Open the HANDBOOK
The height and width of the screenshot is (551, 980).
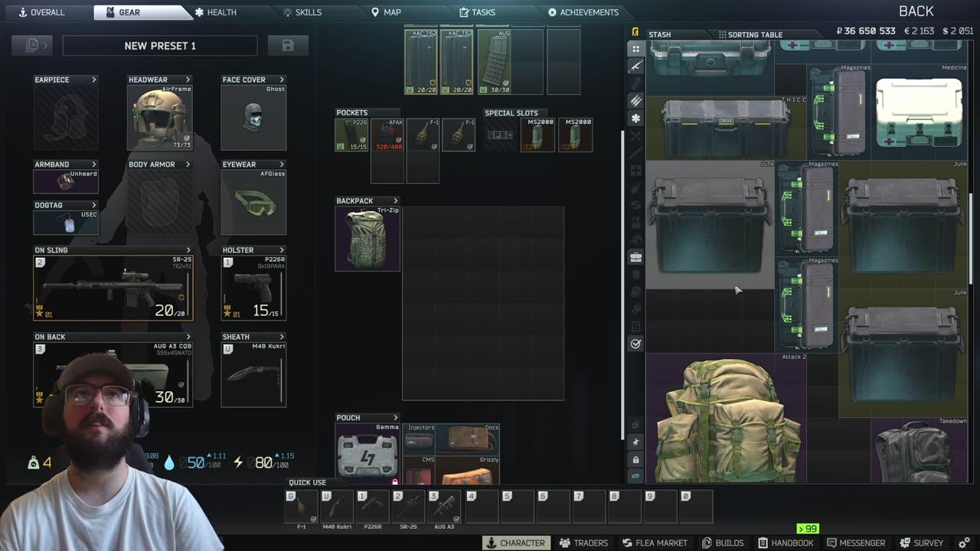785,543
